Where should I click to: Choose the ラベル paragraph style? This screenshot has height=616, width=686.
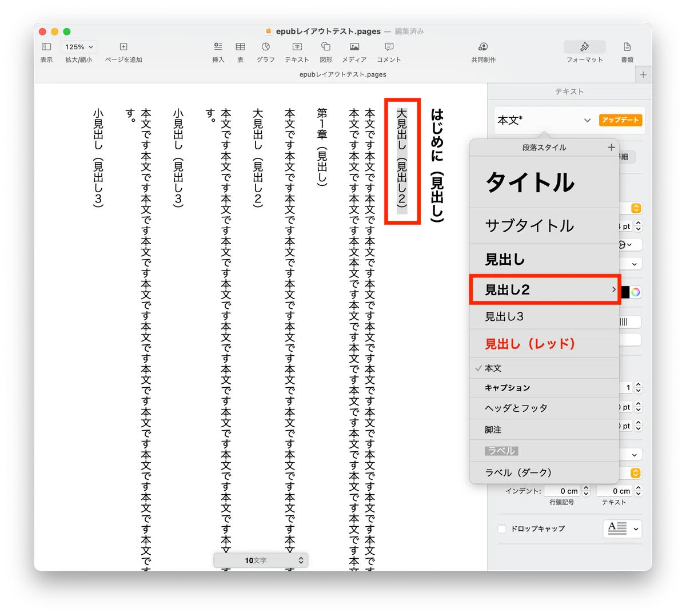coord(544,451)
